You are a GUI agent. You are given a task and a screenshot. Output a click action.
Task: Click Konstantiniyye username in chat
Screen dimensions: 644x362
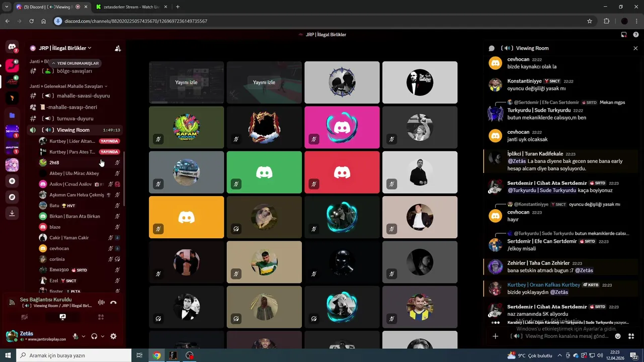point(524,81)
